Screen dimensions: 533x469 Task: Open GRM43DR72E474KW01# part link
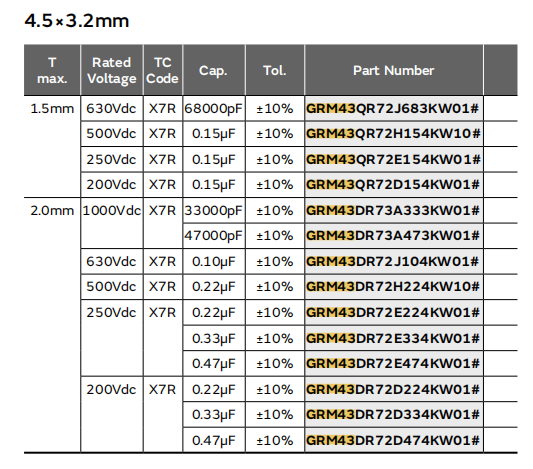[393, 364]
